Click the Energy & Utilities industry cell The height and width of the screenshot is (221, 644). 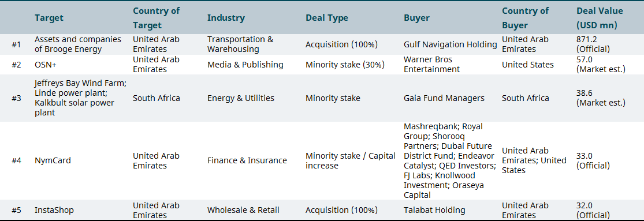coord(241,98)
